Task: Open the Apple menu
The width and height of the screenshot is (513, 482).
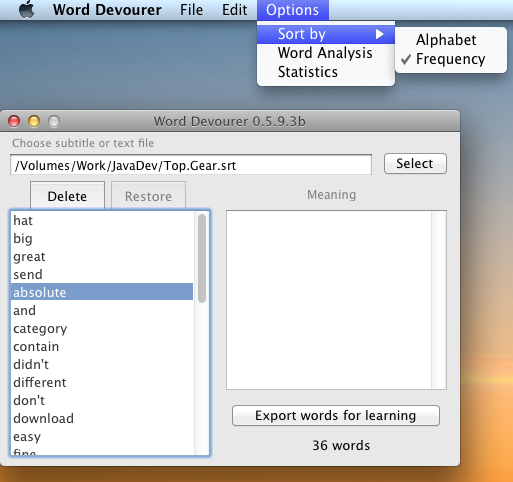Action: [x=27, y=10]
